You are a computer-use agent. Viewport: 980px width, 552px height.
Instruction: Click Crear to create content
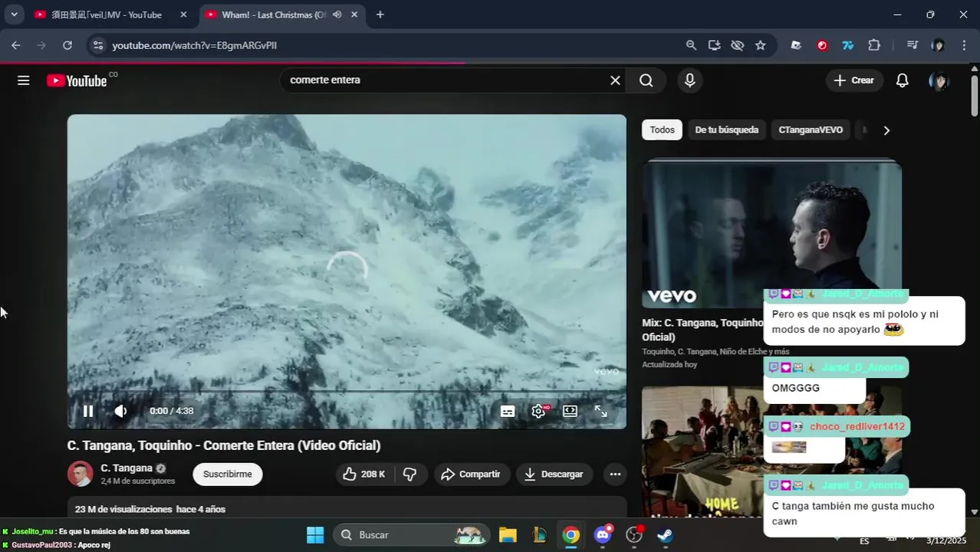pyautogui.click(x=854, y=80)
